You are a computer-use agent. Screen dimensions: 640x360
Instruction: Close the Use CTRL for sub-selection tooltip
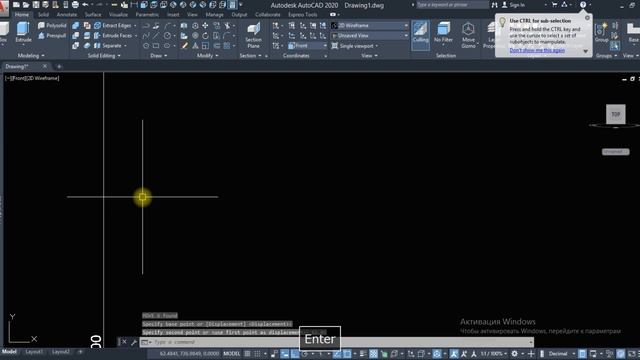coord(587,18)
